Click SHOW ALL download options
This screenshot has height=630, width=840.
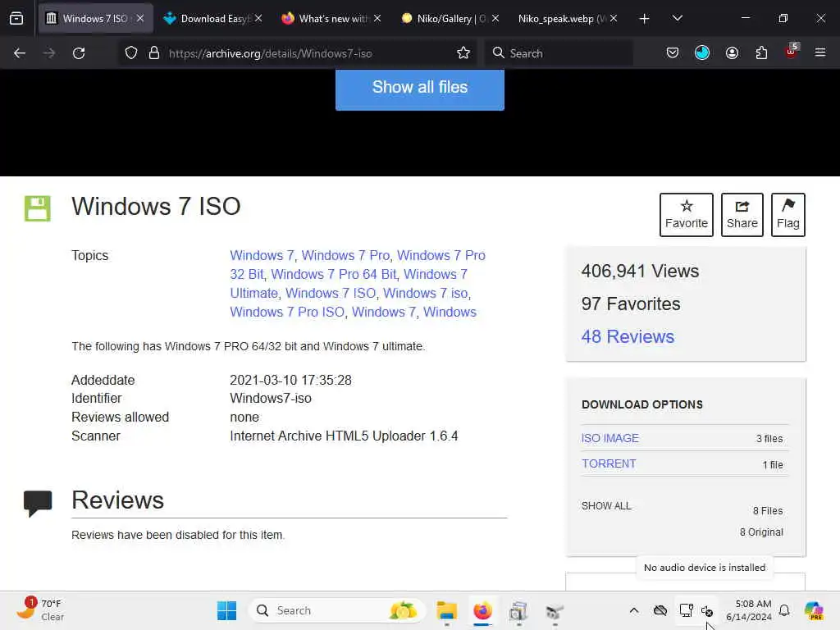(x=606, y=505)
